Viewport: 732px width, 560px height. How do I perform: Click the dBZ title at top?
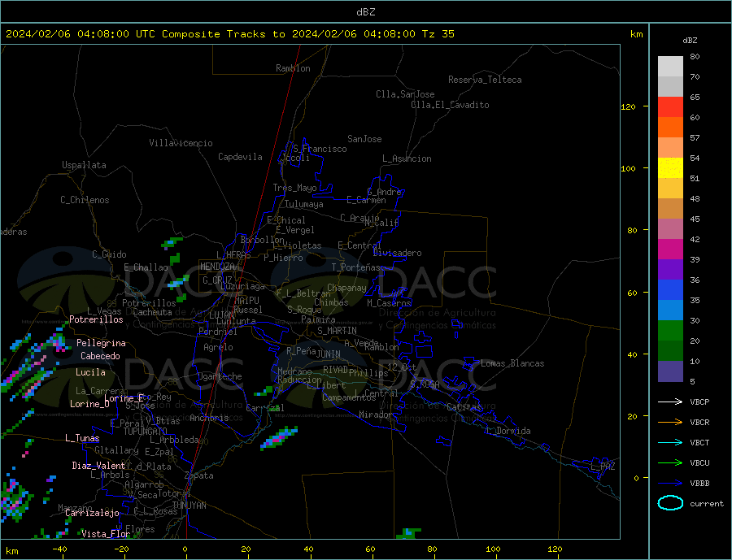tap(365, 12)
